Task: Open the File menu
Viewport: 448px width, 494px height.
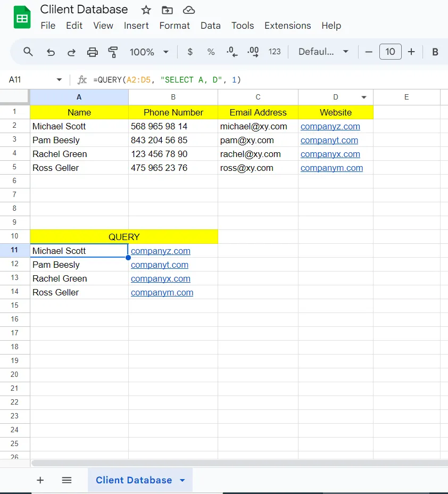Action: tap(48, 26)
